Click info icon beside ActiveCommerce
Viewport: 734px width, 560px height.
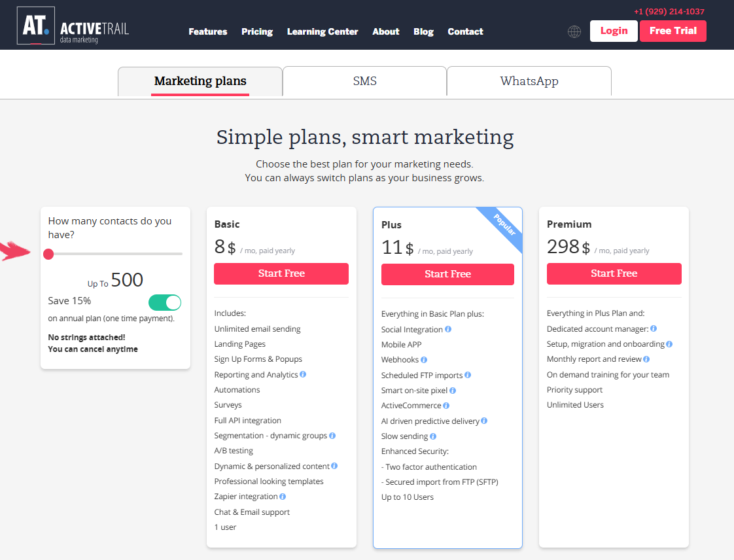(x=446, y=406)
